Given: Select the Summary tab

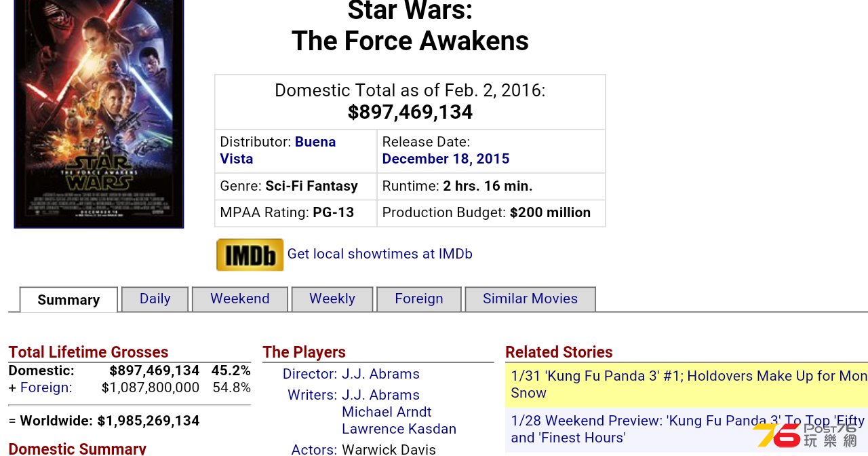Looking at the screenshot, I should pyautogui.click(x=68, y=300).
